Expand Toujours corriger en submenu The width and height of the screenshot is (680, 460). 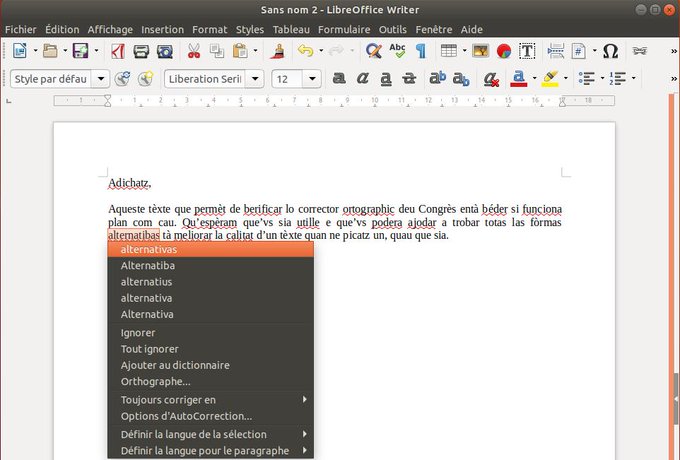pos(211,400)
